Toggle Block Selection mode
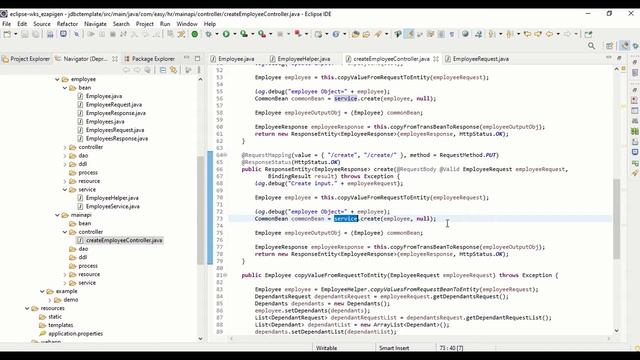 (x=441, y=34)
